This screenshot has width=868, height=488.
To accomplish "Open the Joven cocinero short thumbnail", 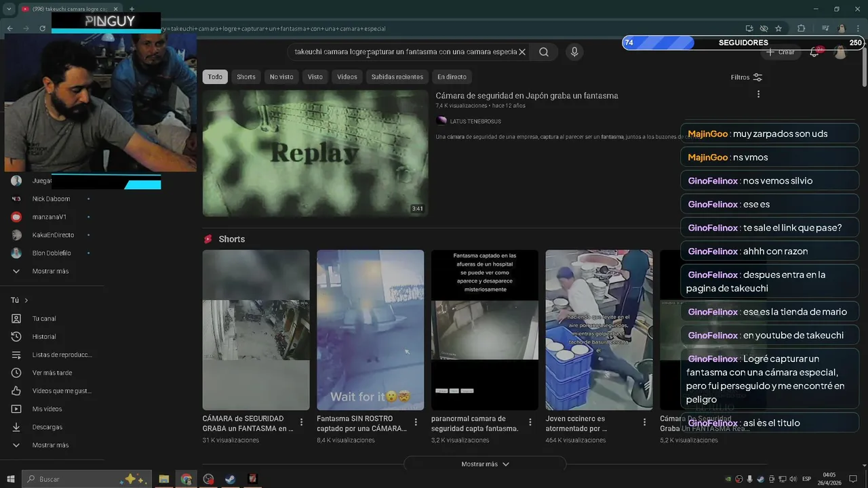I will 599,330.
